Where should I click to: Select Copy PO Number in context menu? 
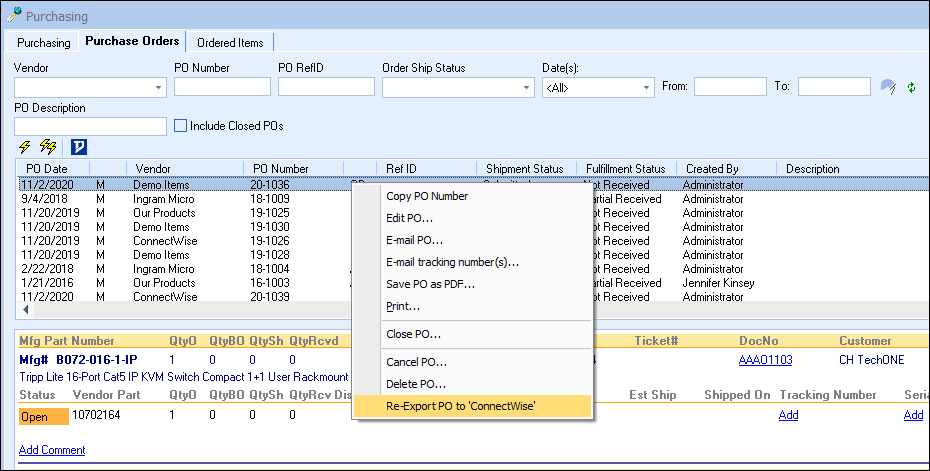[427, 196]
